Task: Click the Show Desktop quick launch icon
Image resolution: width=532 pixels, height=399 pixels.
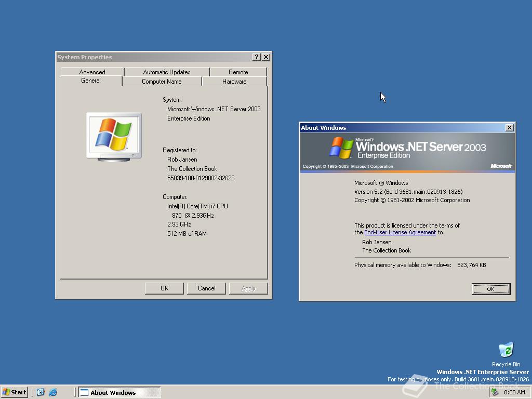Action: [41, 392]
